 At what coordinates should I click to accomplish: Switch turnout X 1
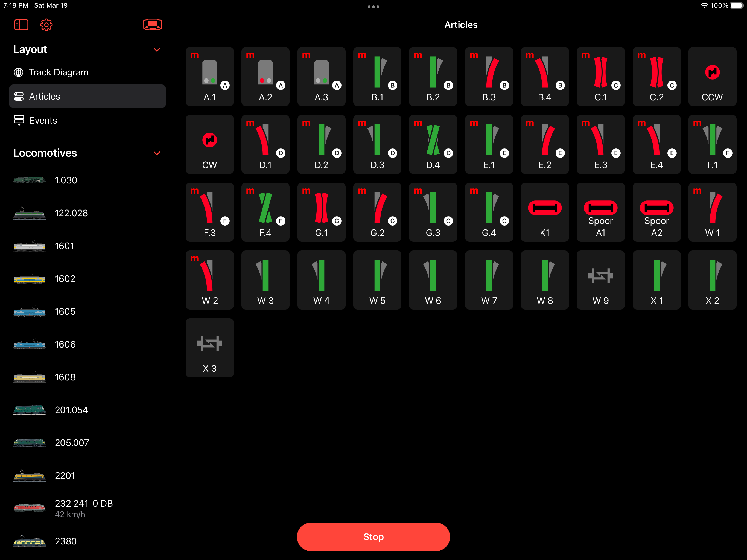click(656, 280)
